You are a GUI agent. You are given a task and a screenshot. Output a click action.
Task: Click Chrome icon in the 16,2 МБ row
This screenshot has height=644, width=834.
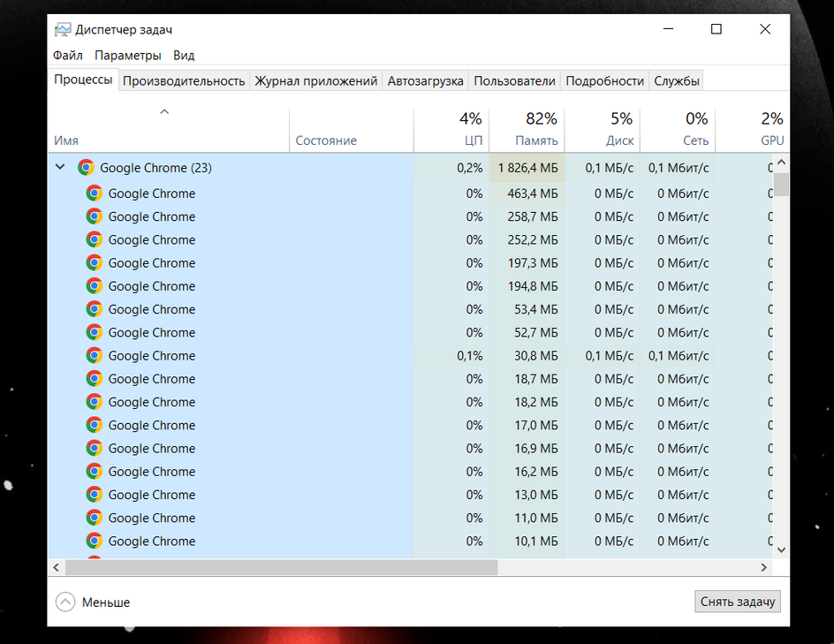pos(95,471)
